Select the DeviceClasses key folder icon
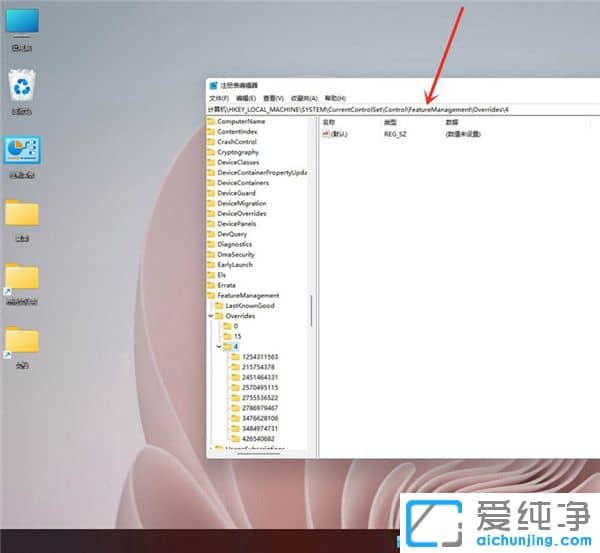The width and height of the screenshot is (600, 553). 211,162
